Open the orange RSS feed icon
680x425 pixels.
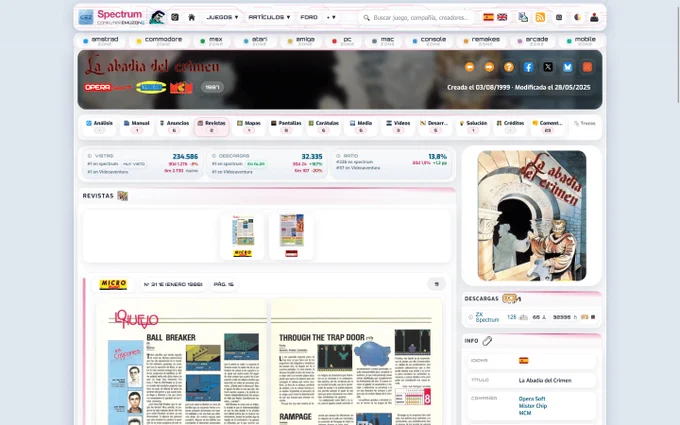540,17
